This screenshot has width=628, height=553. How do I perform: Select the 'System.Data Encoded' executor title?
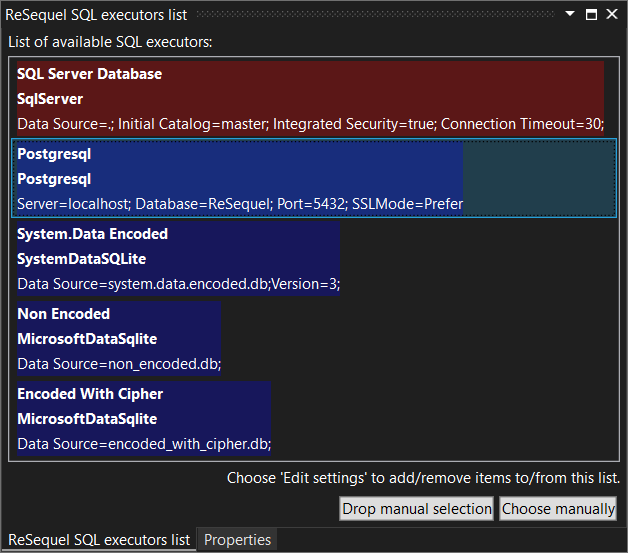pyautogui.click(x=93, y=234)
